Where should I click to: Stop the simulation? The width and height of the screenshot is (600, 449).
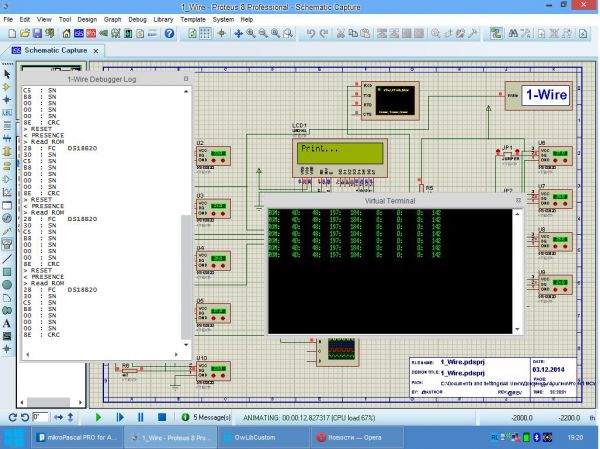(x=162, y=417)
